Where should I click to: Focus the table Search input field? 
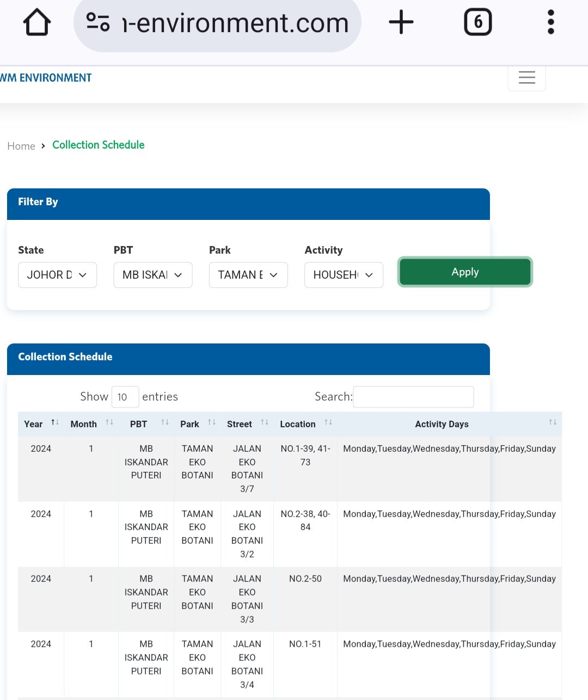(x=413, y=397)
